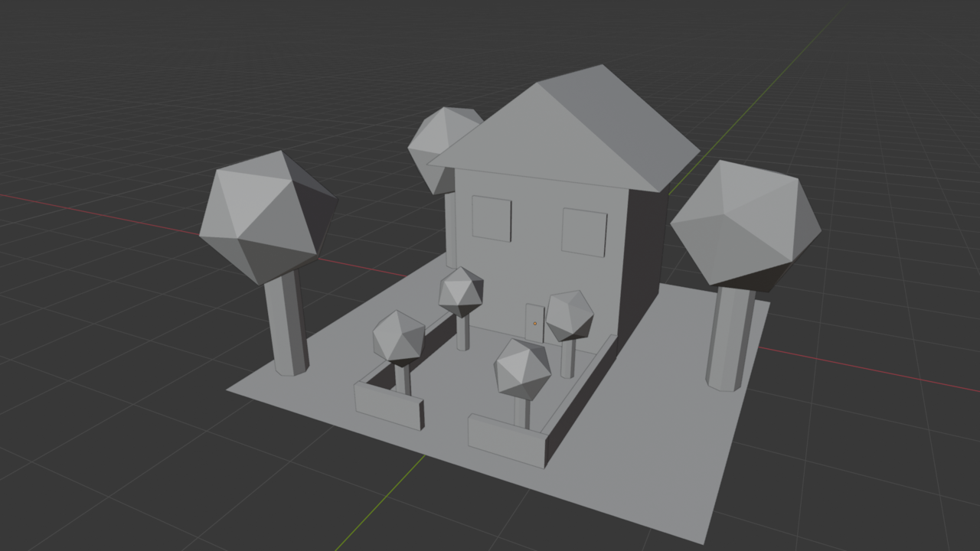The height and width of the screenshot is (551, 980).
Task: Select the left square window
Action: [x=490, y=218]
